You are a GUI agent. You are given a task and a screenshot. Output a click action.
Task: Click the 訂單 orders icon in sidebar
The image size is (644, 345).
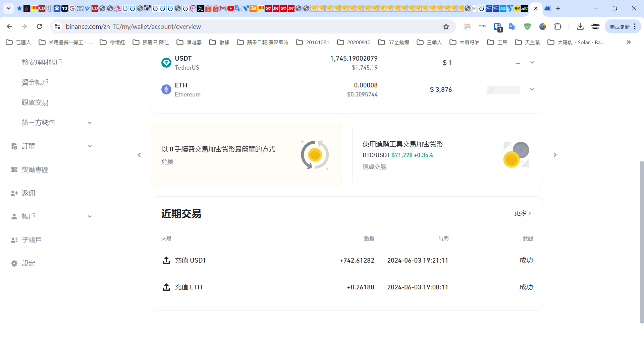click(14, 146)
